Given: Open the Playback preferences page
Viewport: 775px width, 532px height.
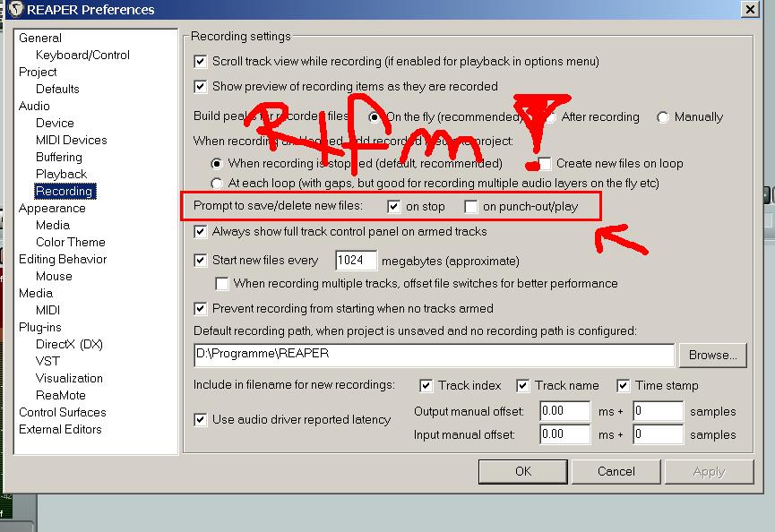Looking at the screenshot, I should pyautogui.click(x=61, y=175).
